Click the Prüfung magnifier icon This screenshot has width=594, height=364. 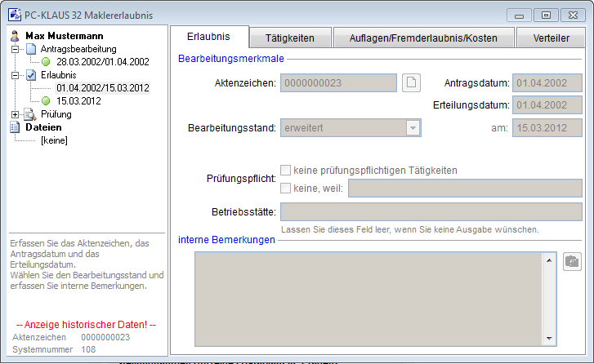[30, 114]
